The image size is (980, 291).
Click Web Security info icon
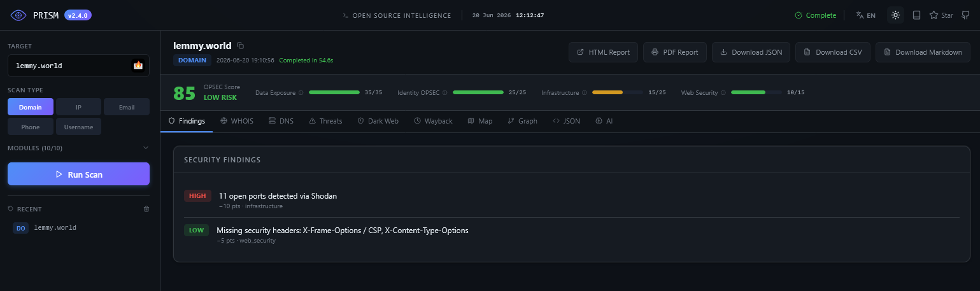tap(723, 93)
